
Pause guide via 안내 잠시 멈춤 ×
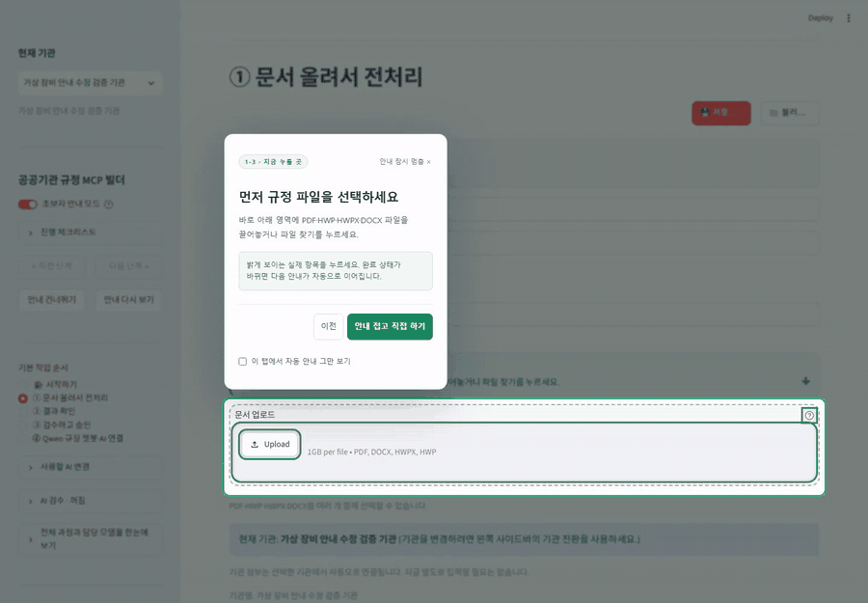pos(405,162)
